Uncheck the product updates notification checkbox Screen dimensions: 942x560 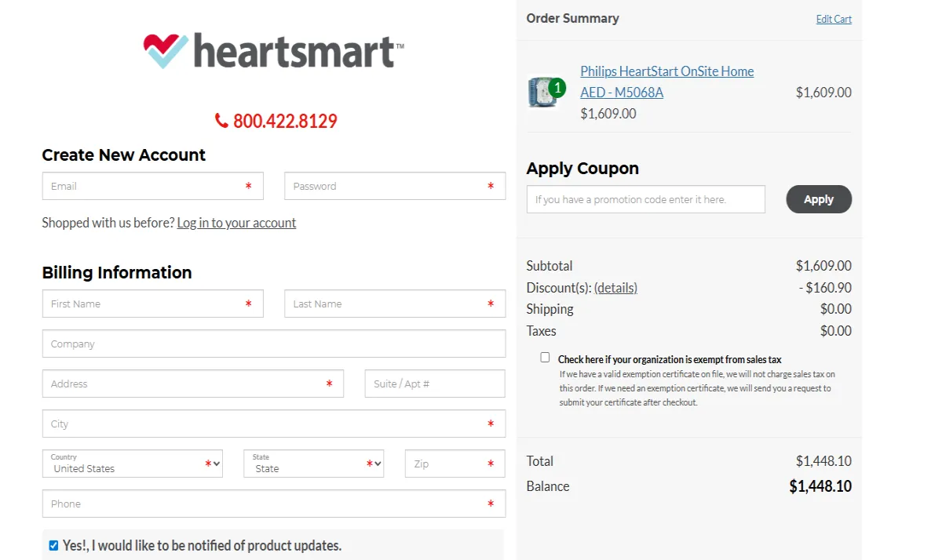click(53, 545)
